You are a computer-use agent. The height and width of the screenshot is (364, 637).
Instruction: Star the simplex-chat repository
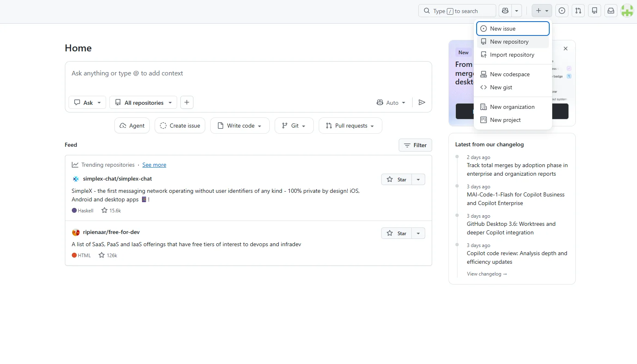(397, 179)
